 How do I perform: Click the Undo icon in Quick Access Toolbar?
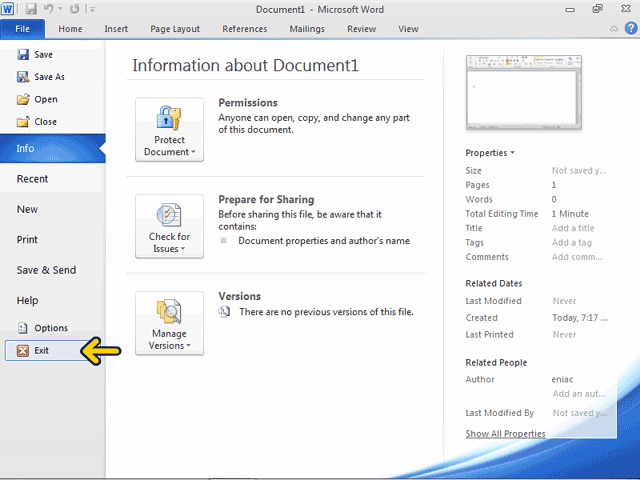pos(49,9)
